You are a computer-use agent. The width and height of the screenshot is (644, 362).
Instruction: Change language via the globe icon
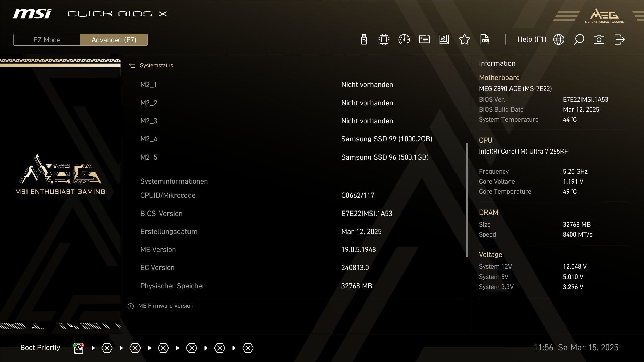559,40
